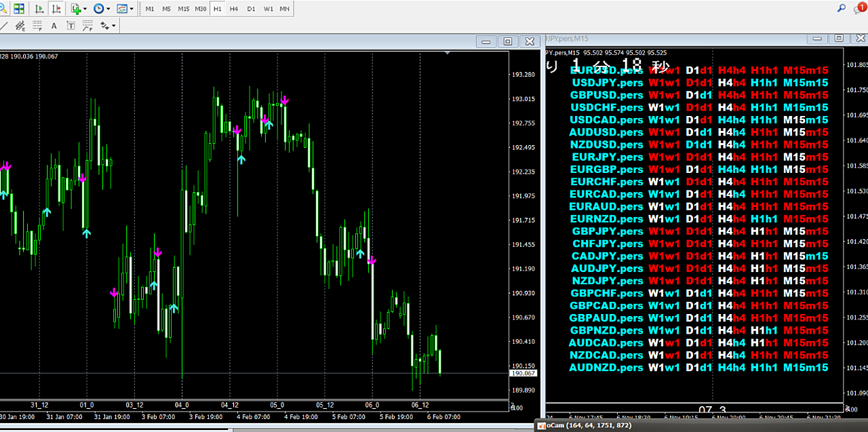Viewport: 868px width, 432px height.
Task: Select the trendline drawing tool
Action: click(4, 26)
